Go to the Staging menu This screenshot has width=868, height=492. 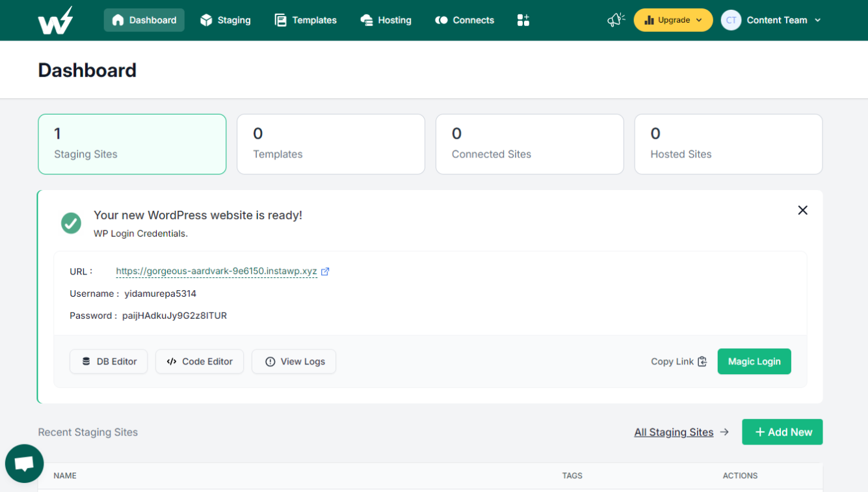click(225, 20)
